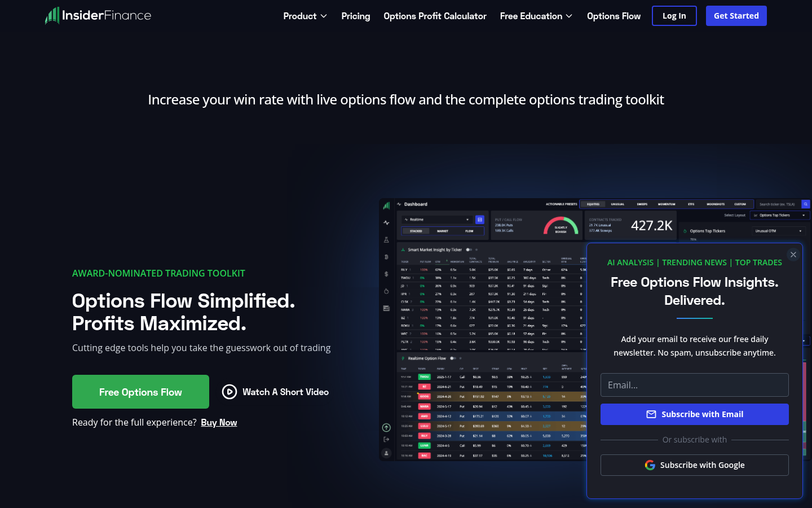Click the green TWOU ticker badge in option flow
The width and height of the screenshot is (812, 508).
pos(424,376)
